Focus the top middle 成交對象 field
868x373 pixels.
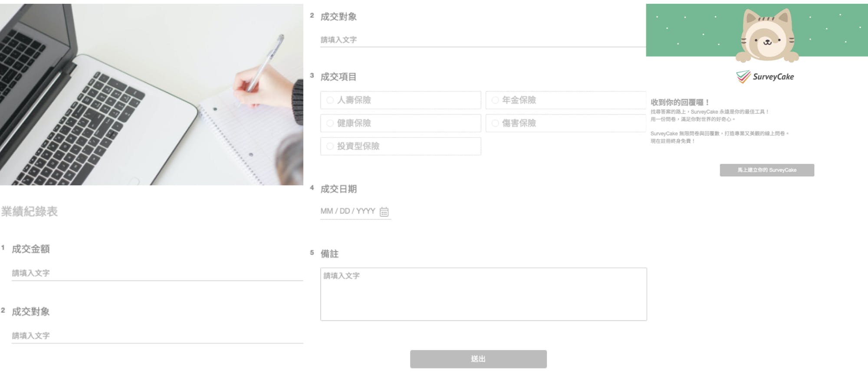pos(483,40)
